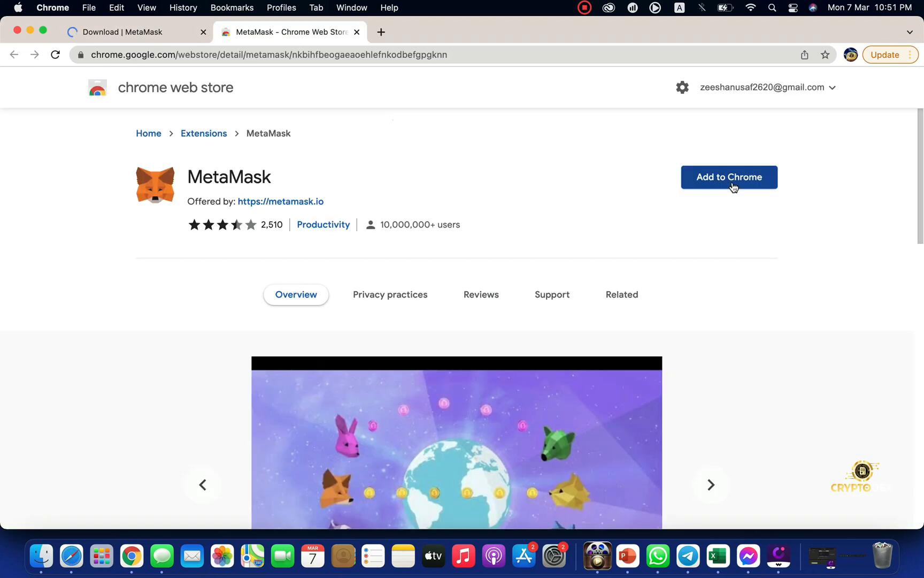The image size is (924, 578).
Task: Reload the page with the refresh icon
Action: [55, 55]
